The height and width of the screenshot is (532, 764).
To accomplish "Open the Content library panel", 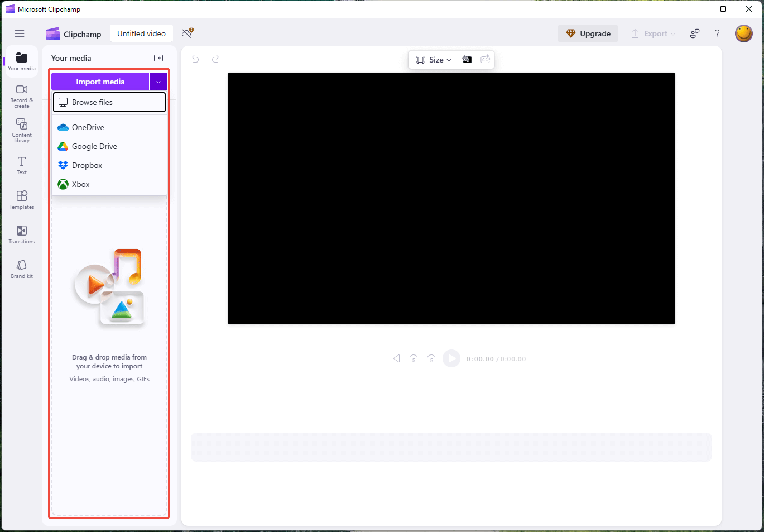I will (x=21, y=130).
